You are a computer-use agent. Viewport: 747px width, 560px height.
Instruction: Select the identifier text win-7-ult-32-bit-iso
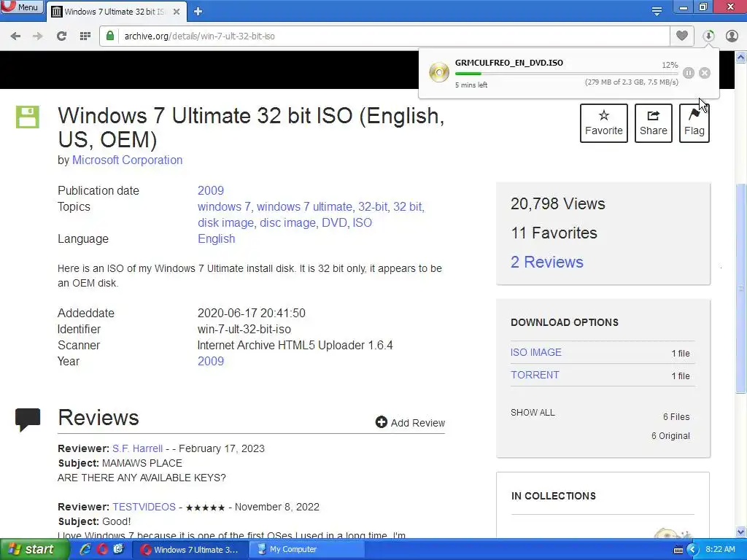[x=244, y=329]
